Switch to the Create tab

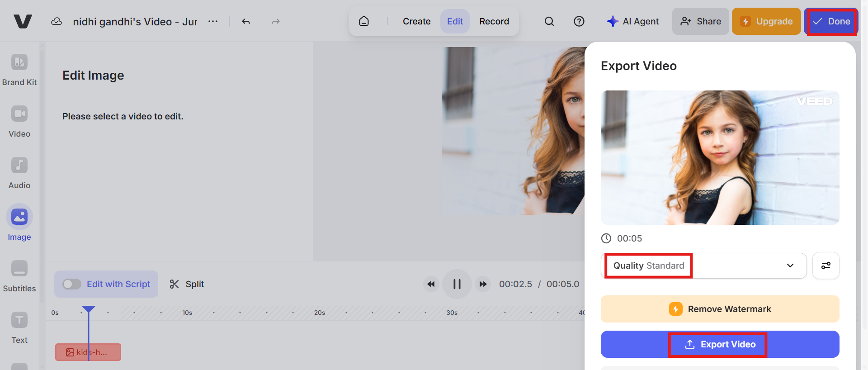417,21
